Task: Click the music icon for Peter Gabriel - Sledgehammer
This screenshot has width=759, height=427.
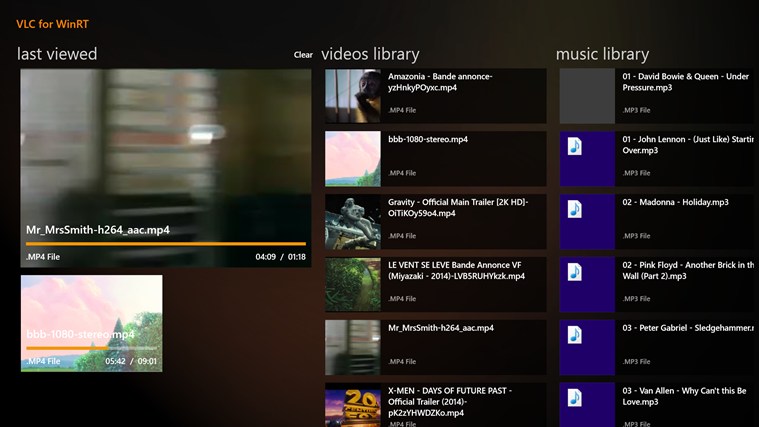Action: [x=575, y=335]
